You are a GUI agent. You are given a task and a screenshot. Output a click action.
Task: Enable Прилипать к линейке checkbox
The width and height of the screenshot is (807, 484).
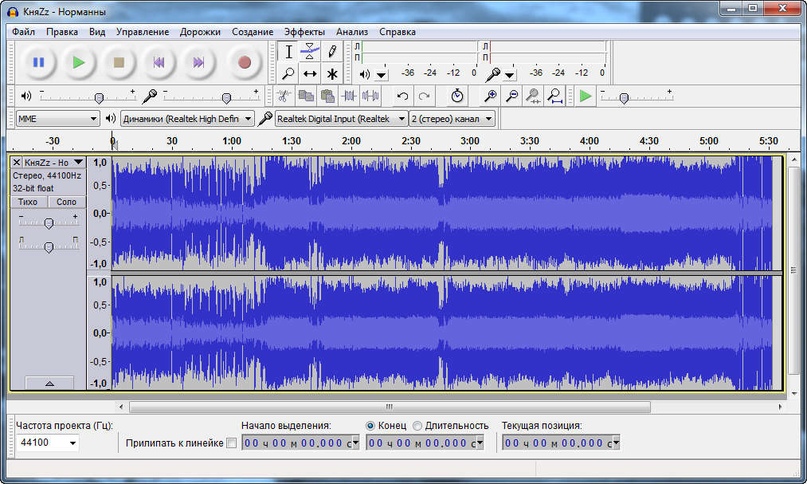point(232,443)
